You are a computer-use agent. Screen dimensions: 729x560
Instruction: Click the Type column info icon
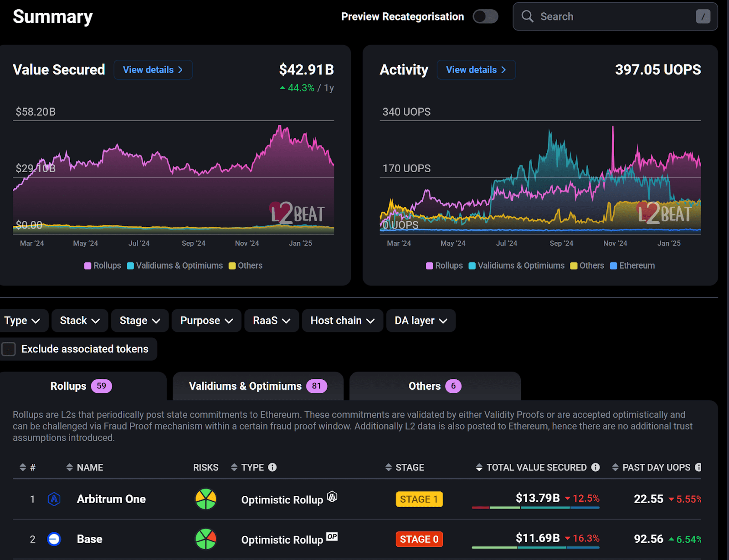click(272, 468)
